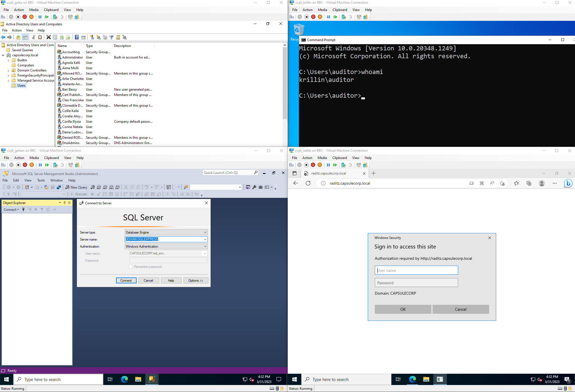Click the filter funnel icon in AD toolbar
This screenshot has width=575, height=392.
click(x=112, y=37)
